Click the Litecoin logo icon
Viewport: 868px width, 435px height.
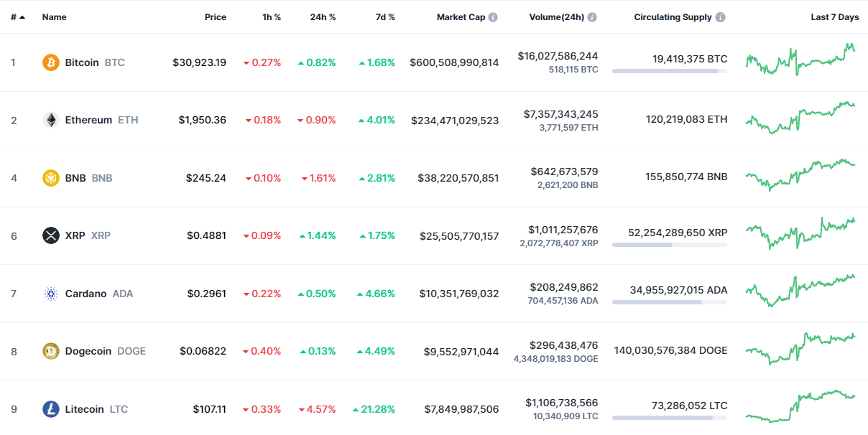tap(50, 409)
